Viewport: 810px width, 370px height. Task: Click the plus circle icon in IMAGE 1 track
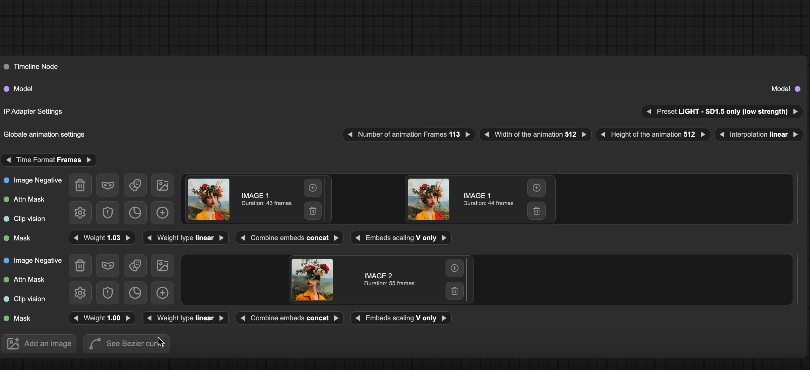[162, 212]
